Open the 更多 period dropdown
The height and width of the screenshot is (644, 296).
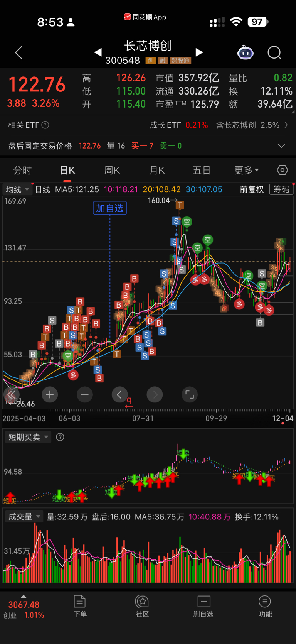tap(247, 170)
